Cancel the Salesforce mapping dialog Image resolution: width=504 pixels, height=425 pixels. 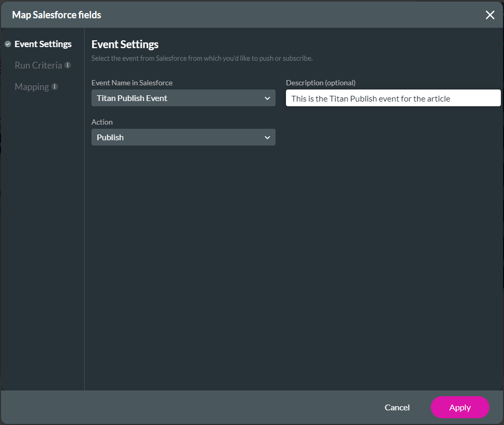(397, 407)
